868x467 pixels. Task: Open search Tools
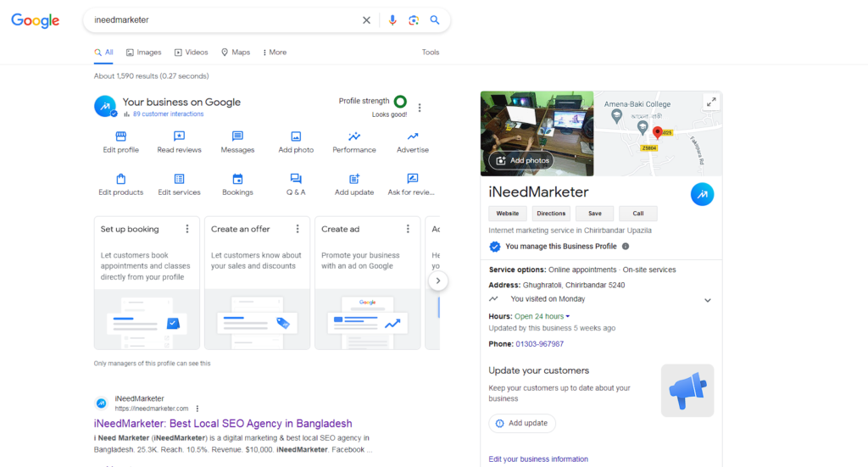431,53
